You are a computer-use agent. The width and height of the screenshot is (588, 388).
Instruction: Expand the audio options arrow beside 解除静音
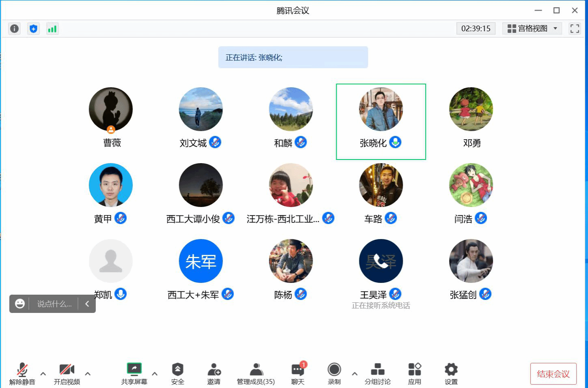[x=43, y=374]
